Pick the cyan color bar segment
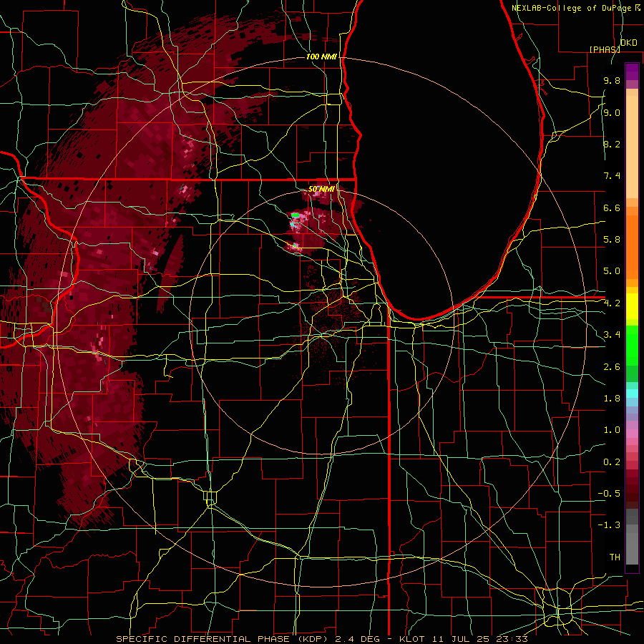Screen dimensions: 644x644 tap(632, 394)
